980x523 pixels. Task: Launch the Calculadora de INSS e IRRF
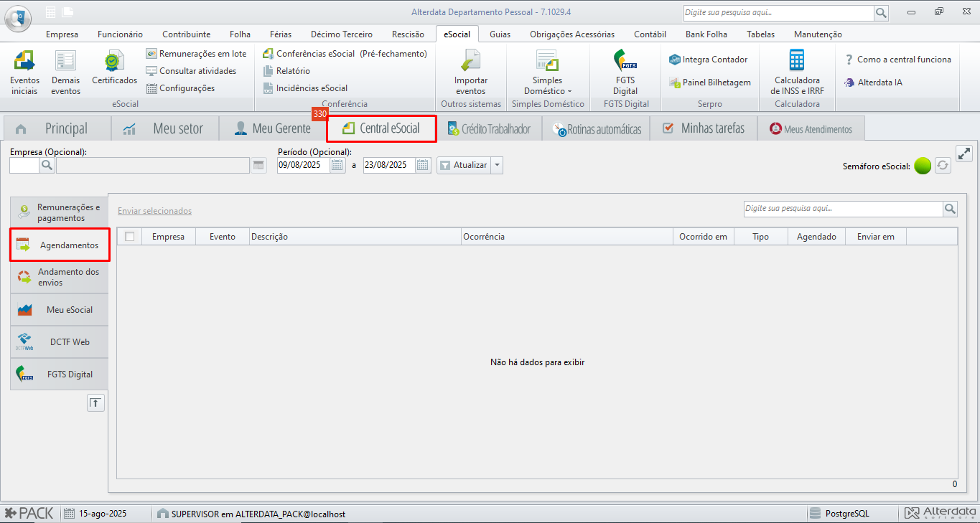tap(796, 72)
